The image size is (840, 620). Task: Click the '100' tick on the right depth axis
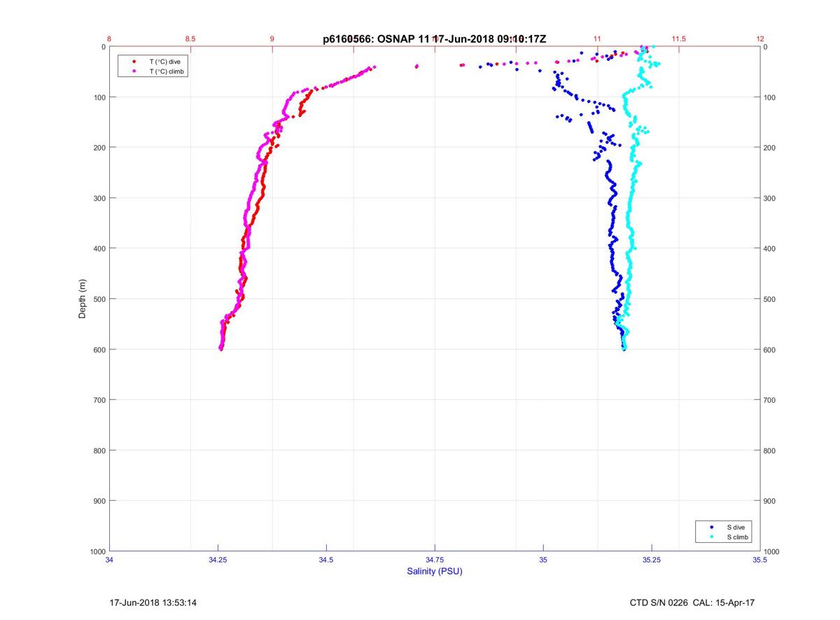[771, 97]
